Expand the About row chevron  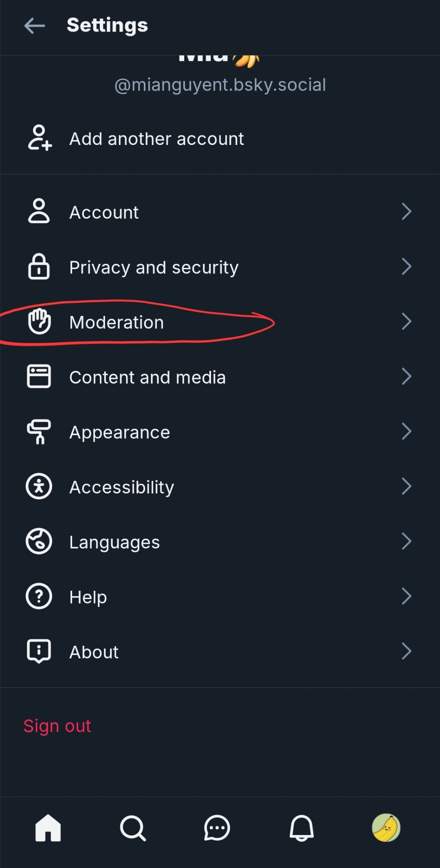tap(406, 651)
